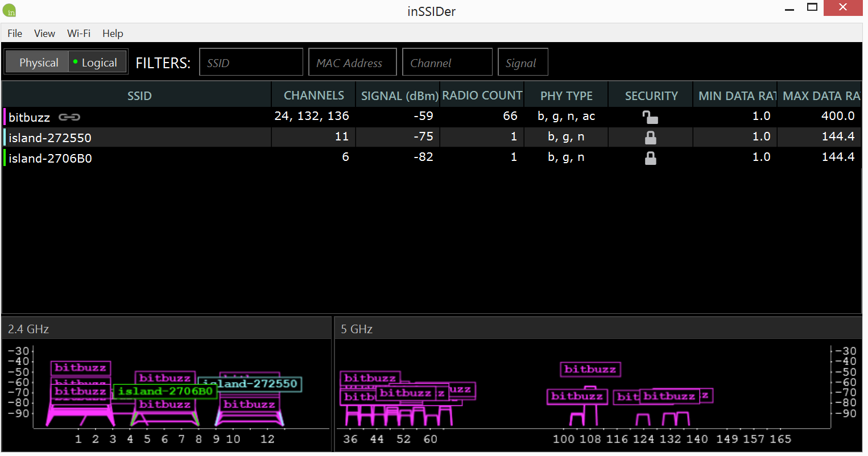Select the bitbuzz network row
Image resolution: width=868 pixels, height=456 pixels.
tap(432, 117)
